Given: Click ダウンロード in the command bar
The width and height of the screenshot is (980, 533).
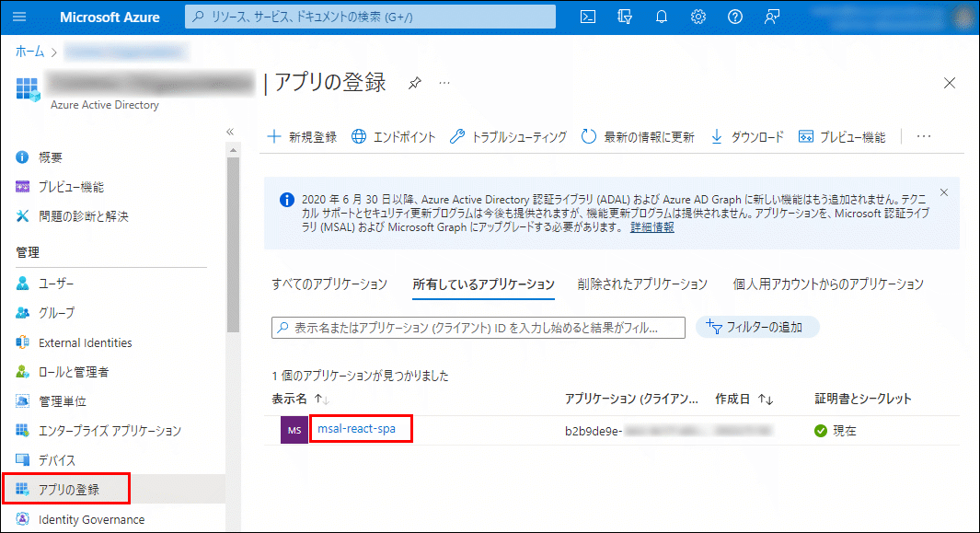Looking at the screenshot, I should [747, 137].
